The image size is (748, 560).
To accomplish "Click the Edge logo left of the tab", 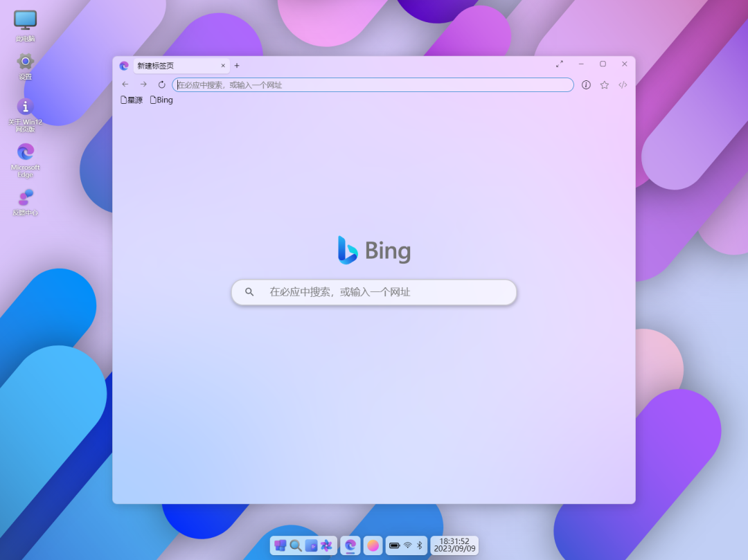I will click(x=124, y=66).
